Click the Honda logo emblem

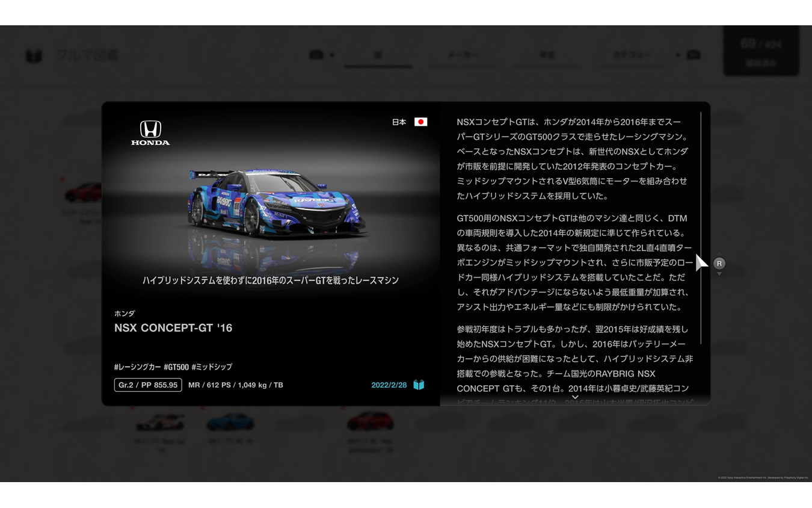tap(150, 132)
